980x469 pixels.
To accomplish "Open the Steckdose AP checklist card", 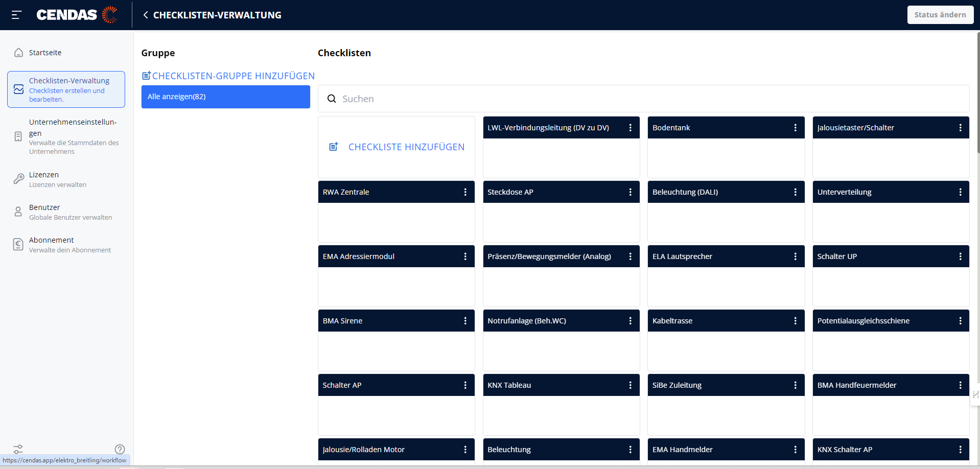I will pyautogui.click(x=561, y=212).
